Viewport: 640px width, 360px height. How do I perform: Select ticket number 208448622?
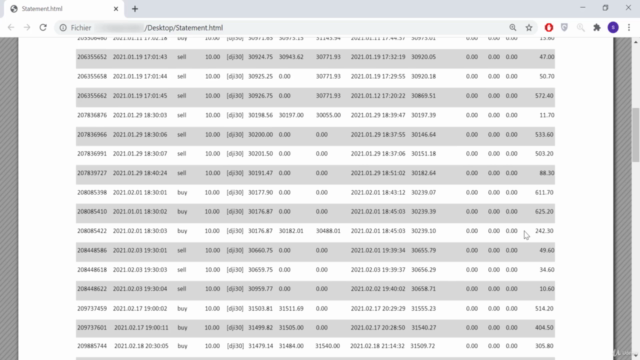pos(92,289)
